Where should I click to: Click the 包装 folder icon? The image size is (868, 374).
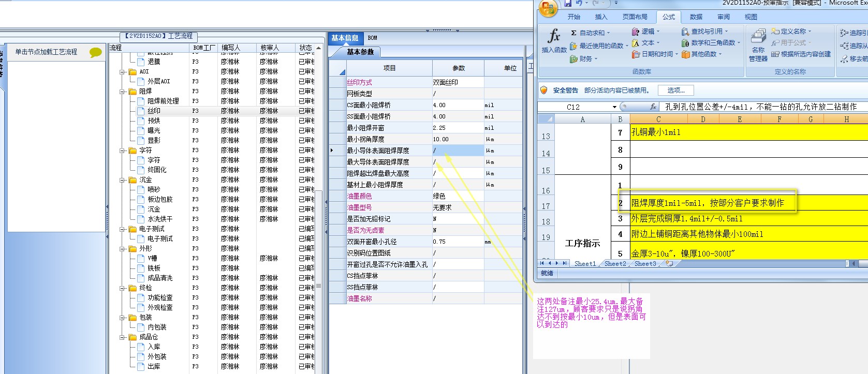pyautogui.click(x=133, y=318)
